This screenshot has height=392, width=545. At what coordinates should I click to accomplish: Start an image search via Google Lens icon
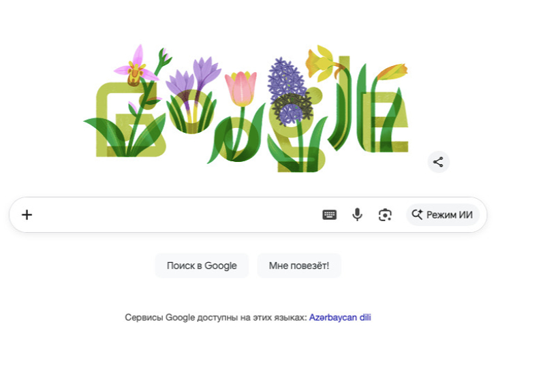point(385,214)
